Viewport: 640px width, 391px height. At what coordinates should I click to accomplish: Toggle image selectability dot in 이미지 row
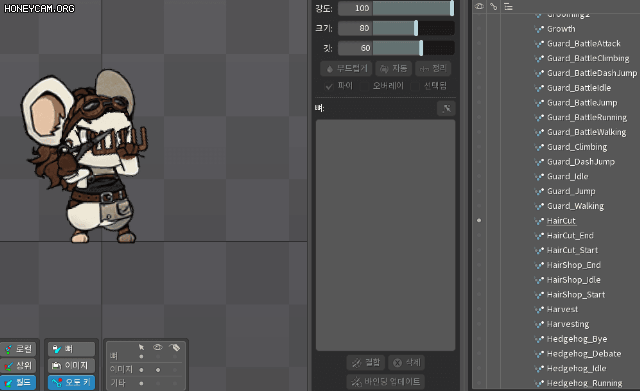(141, 370)
